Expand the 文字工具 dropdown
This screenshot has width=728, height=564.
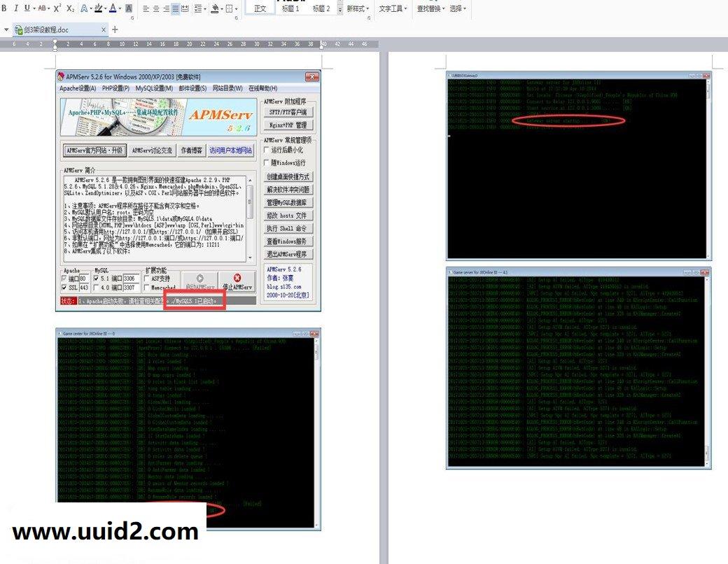pos(393,8)
